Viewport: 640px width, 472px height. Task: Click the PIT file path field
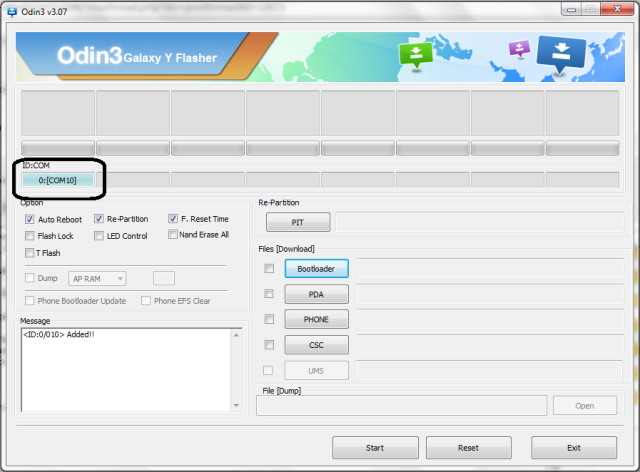point(480,222)
